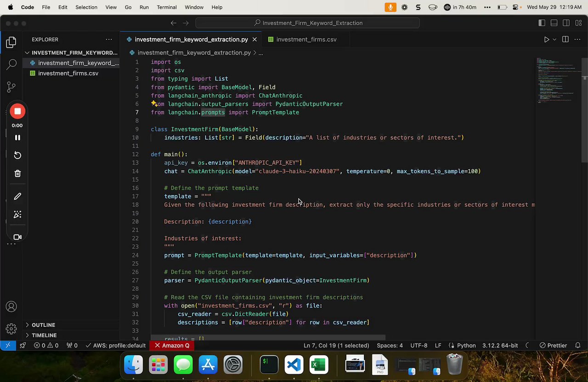
Task: Toggle the camera in the recorder panel
Action: (17, 237)
